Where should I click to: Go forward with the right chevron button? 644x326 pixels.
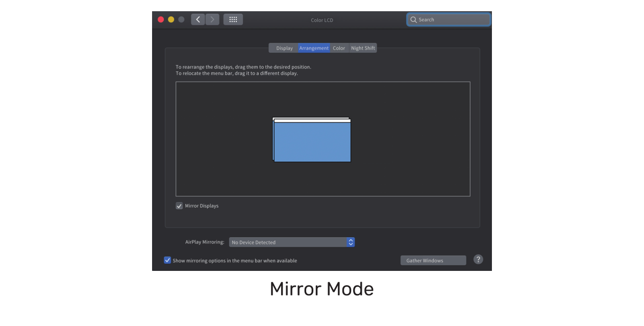pos(212,19)
